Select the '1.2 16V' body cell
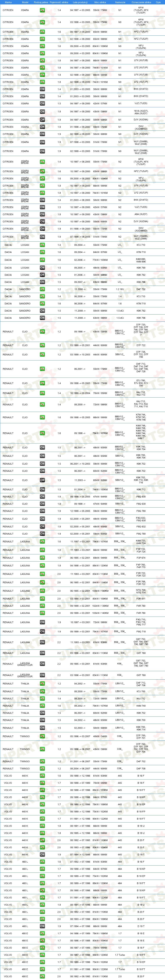This screenshot has height=980, width=165. pyautogui.click(x=120, y=289)
